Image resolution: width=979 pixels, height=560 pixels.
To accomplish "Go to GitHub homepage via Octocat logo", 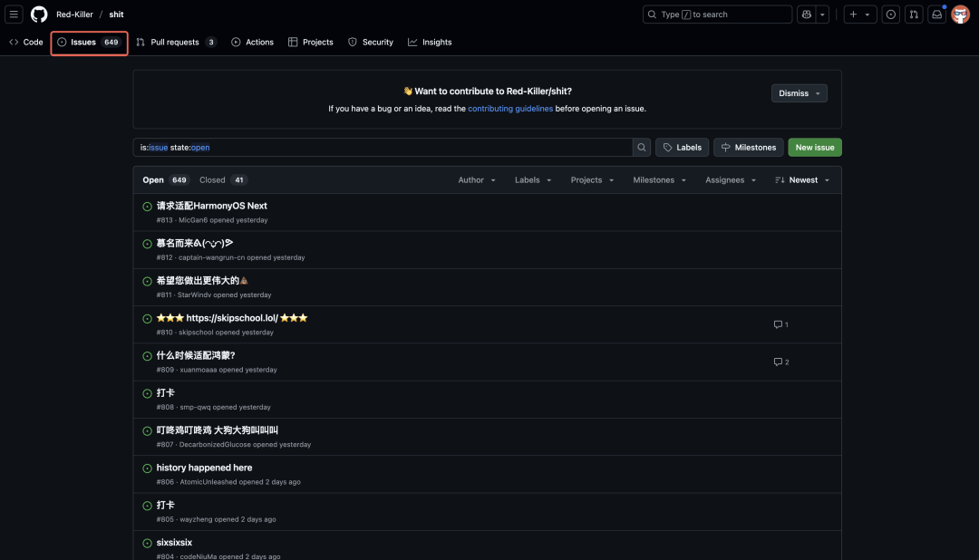I will [x=39, y=14].
